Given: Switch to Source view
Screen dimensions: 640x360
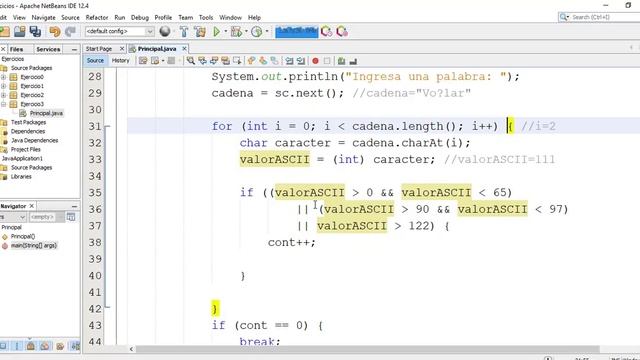Looking at the screenshot, I should tap(95, 60).
